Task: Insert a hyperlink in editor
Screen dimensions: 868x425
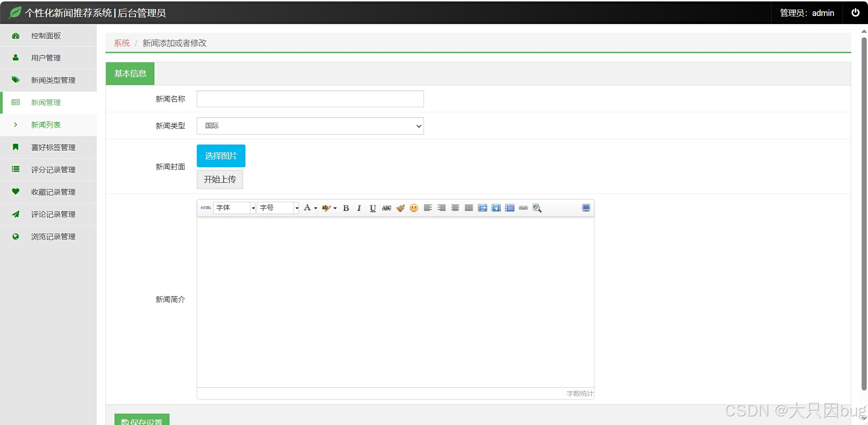Action: pos(523,208)
